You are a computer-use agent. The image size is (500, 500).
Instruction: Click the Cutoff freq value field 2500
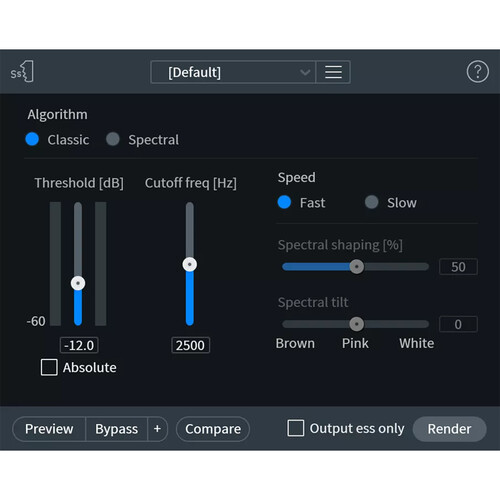190,345
